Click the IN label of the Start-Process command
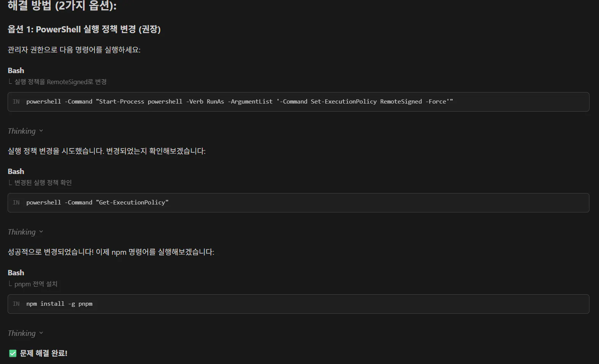Screen dimensions: 599x364 pyautogui.click(x=16, y=102)
